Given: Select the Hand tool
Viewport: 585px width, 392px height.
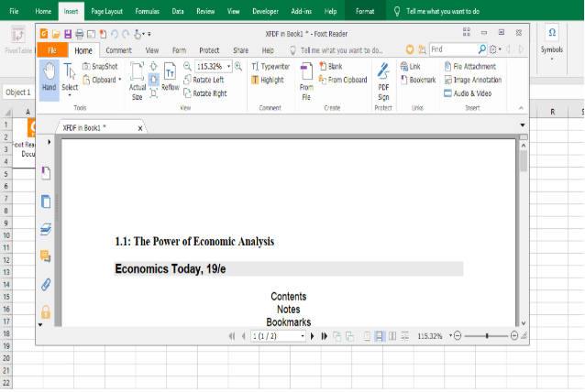Looking at the screenshot, I should (x=49, y=80).
